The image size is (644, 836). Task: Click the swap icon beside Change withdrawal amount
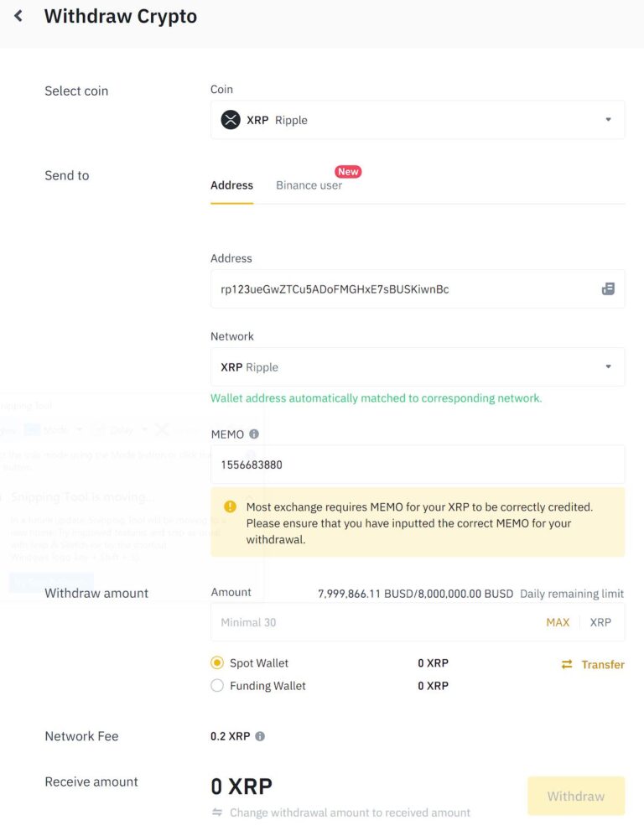tap(217, 813)
